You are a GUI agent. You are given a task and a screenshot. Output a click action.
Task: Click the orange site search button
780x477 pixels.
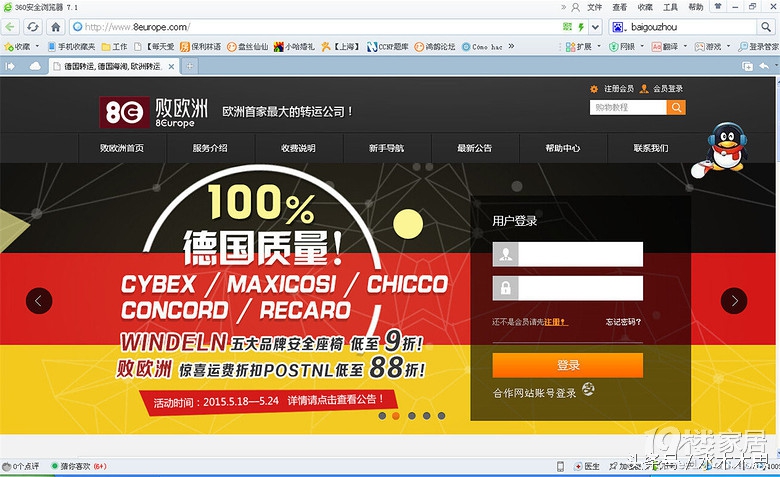[676, 107]
